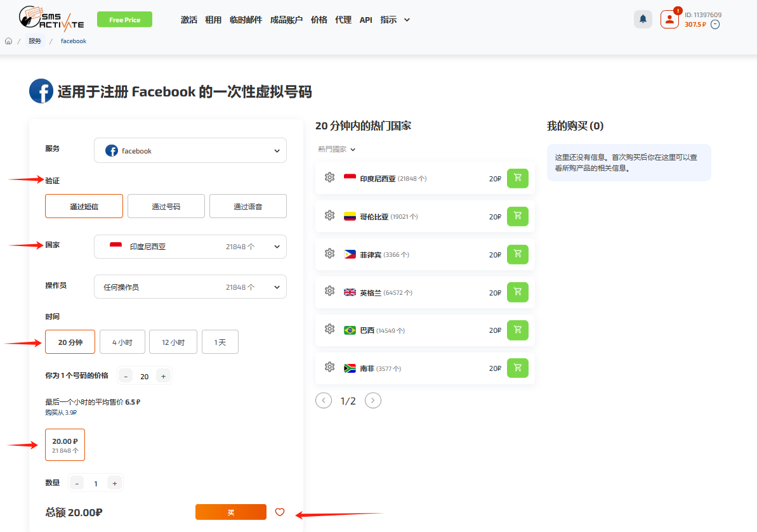Screen dimensions: 757x532
Task: Click the heart favorite icon
Action: 280,512
